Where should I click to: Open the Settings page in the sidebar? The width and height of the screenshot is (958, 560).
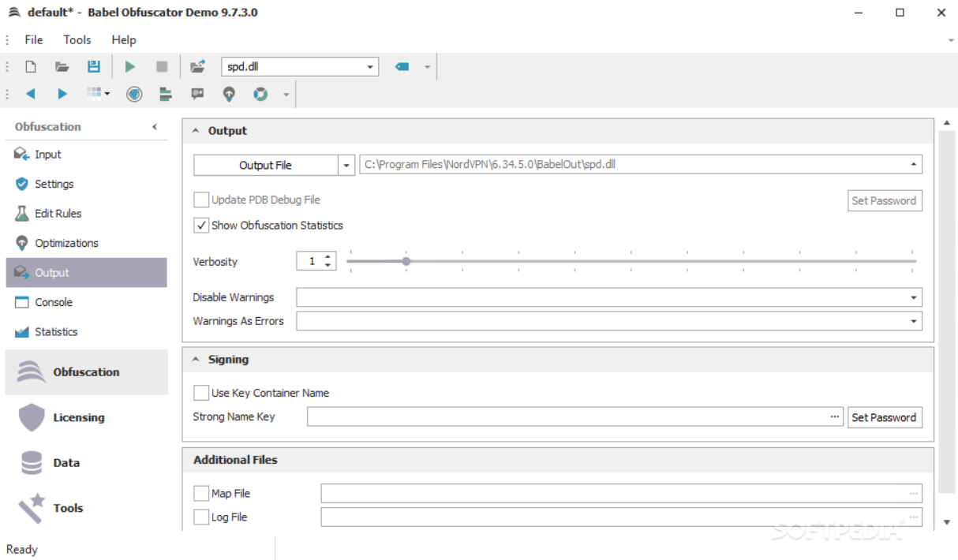point(86,184)
